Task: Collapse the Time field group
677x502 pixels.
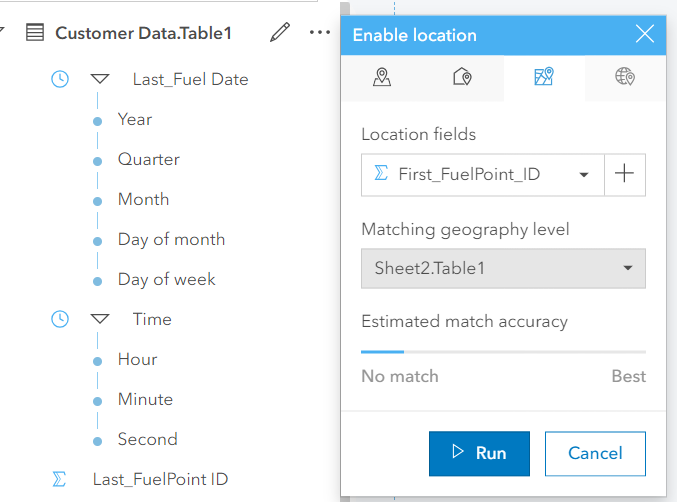Action: [99, 319]
